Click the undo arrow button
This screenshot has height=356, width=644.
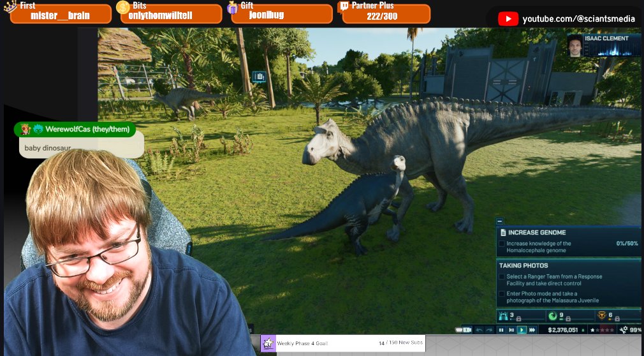479,330
